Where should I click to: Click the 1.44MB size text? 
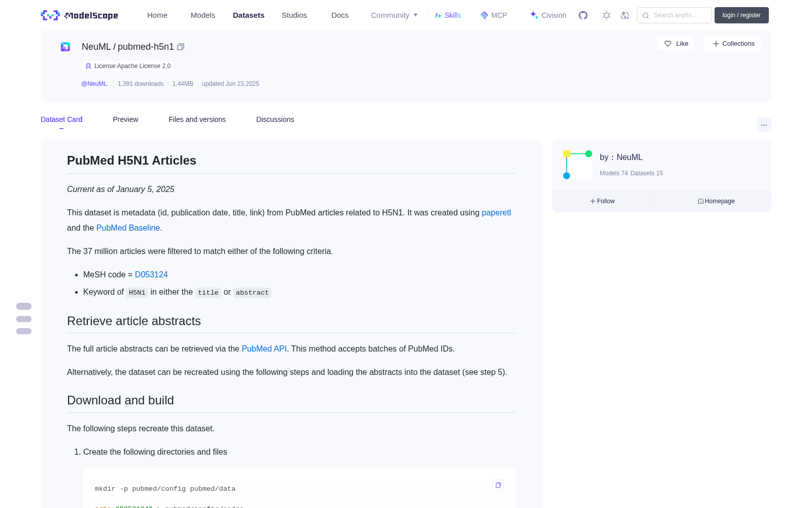click(183, 84)
